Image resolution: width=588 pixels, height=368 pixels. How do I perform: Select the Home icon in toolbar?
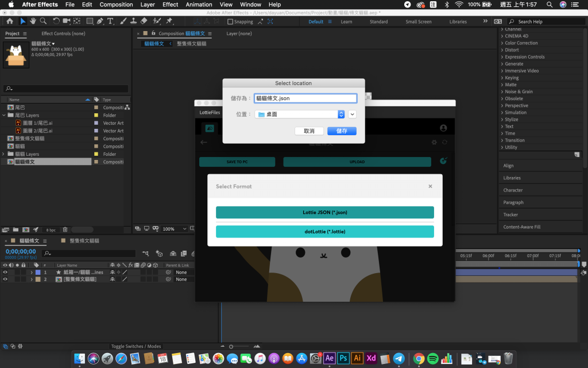click(10, 21)
